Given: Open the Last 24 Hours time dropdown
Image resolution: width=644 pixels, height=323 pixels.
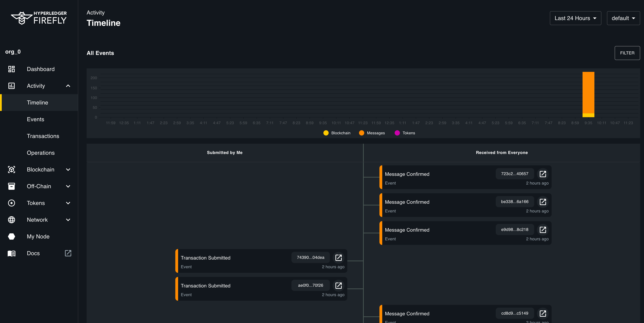Looking at the screenshot, I should pyautogui.click(x=576, y=18).
